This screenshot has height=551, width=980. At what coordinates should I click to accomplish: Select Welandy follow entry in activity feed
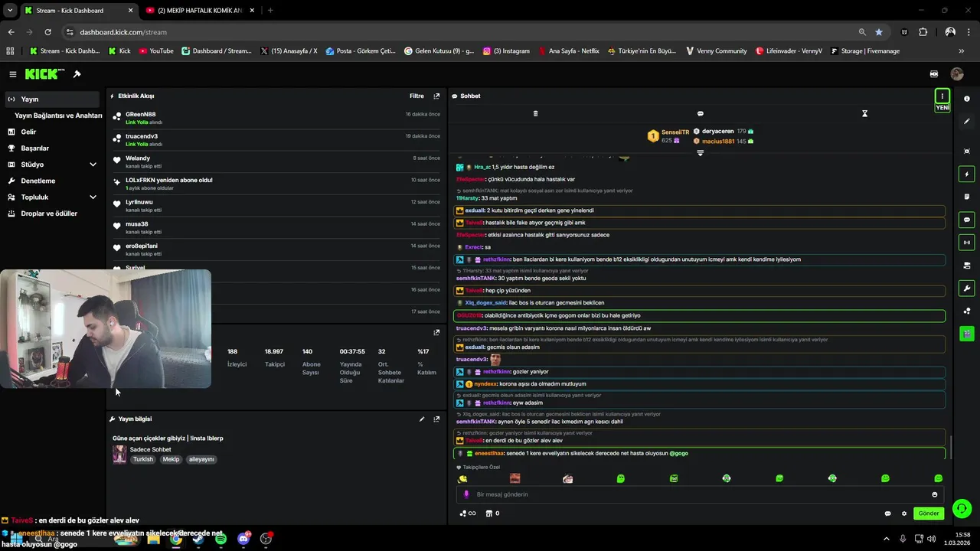point(276,161)
